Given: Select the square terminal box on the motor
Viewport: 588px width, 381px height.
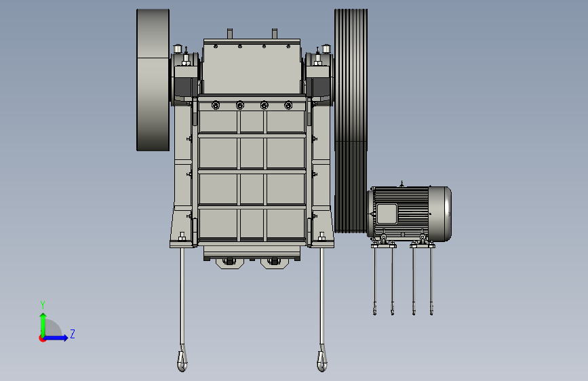Looking at the screenshot, I should [x=387, y=214].
